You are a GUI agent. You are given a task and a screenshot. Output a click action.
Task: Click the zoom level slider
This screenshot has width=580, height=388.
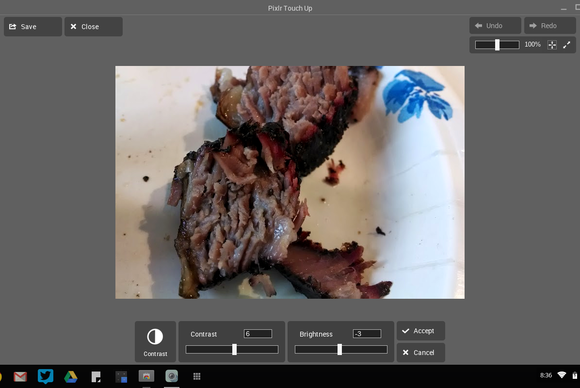497,45
